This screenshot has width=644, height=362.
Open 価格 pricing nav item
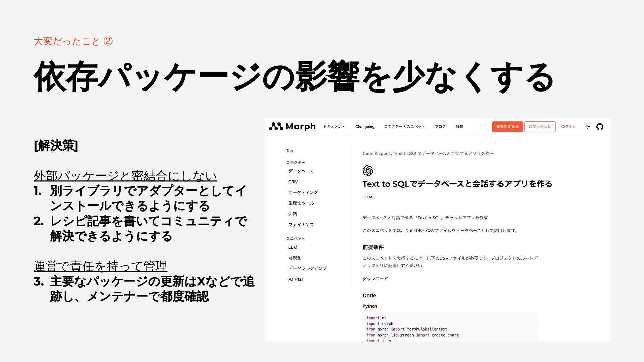tap(459, 127)
